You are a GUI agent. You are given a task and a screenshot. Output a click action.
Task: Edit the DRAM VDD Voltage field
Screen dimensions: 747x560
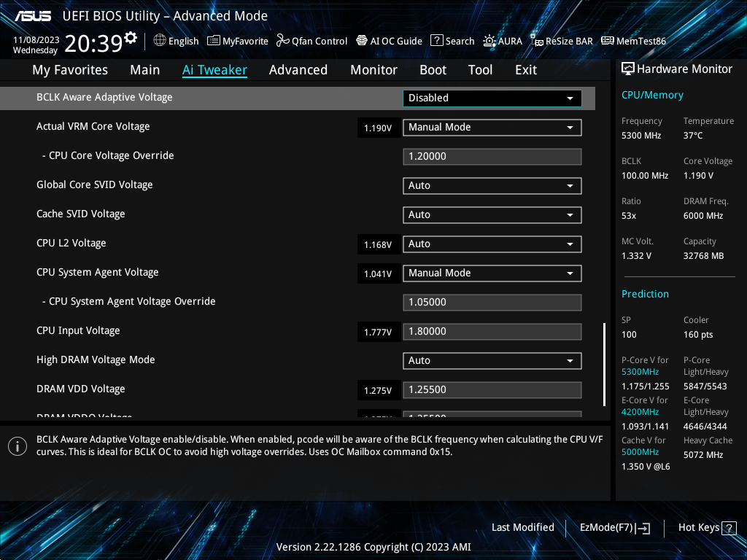(492, 390)
